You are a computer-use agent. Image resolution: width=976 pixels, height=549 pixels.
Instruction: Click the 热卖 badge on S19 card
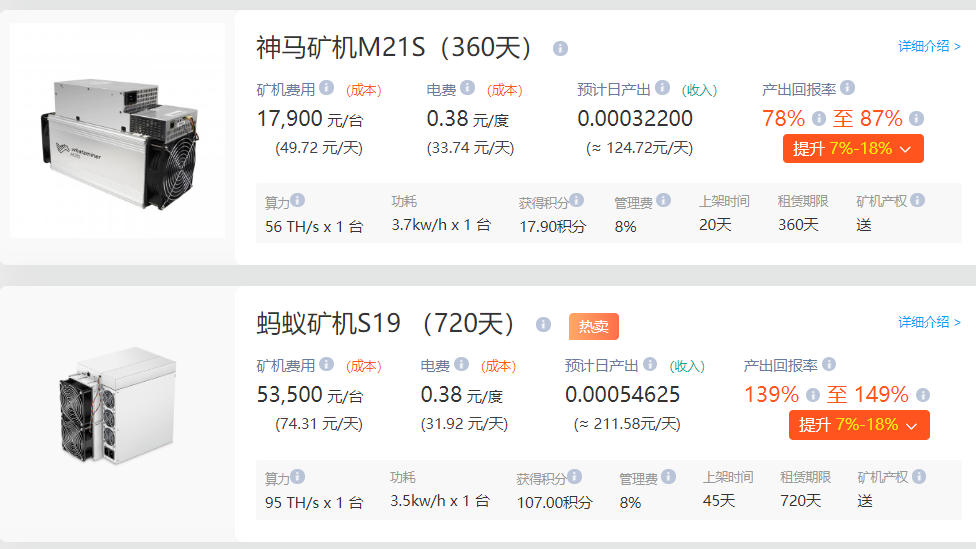[x=594, y=326]
